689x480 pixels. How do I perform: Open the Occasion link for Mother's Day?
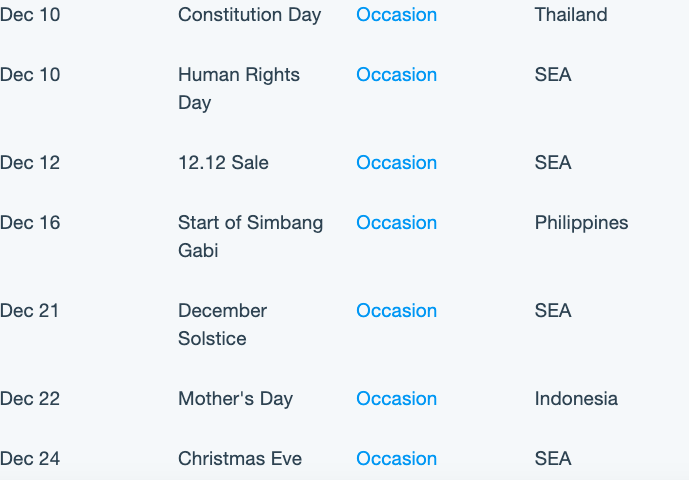click(x=396, y=399)
